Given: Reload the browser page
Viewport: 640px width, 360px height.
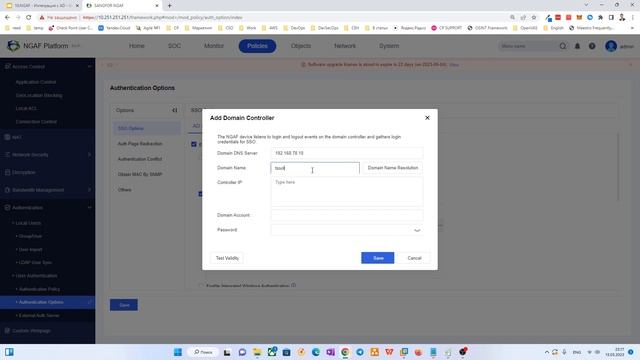Looking at the screenshot, I should click(29, 18).
